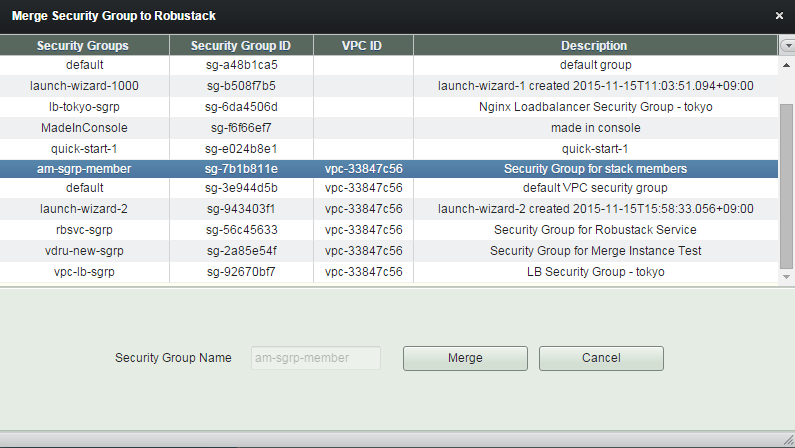Select the am-sgrp-member row
The height and width of the screenshot is (448, 795).
tap(389, 169)
